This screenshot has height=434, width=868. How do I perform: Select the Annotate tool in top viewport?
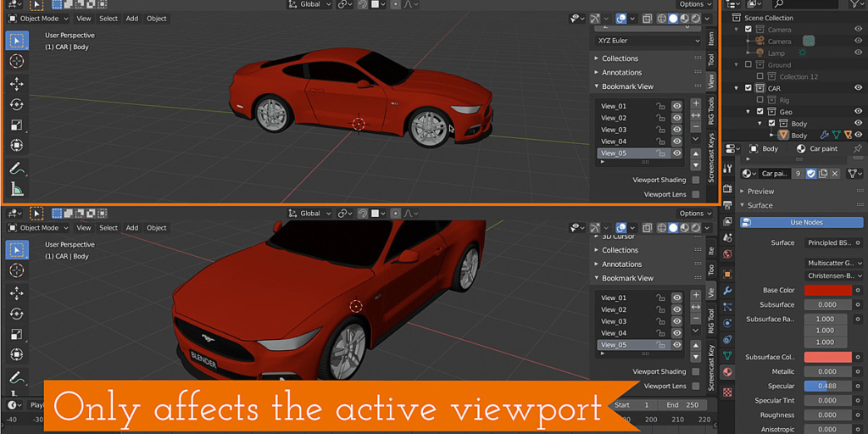click(x=17, y=169)
